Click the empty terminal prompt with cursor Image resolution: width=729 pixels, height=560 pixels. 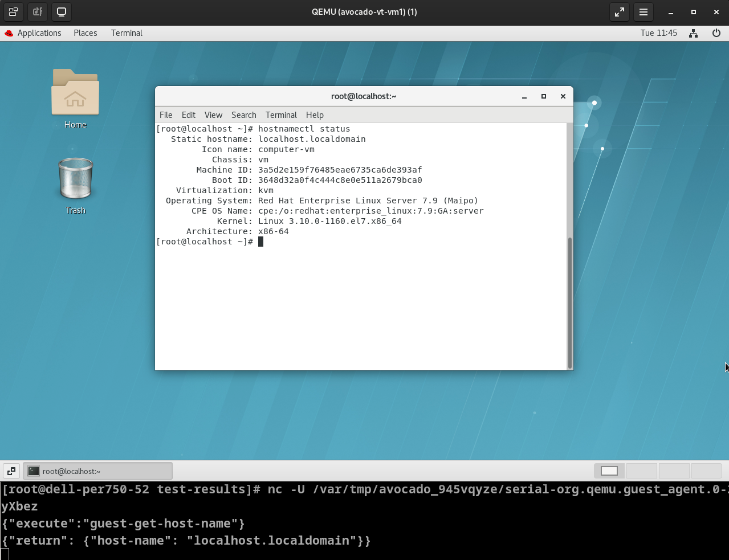210,242
